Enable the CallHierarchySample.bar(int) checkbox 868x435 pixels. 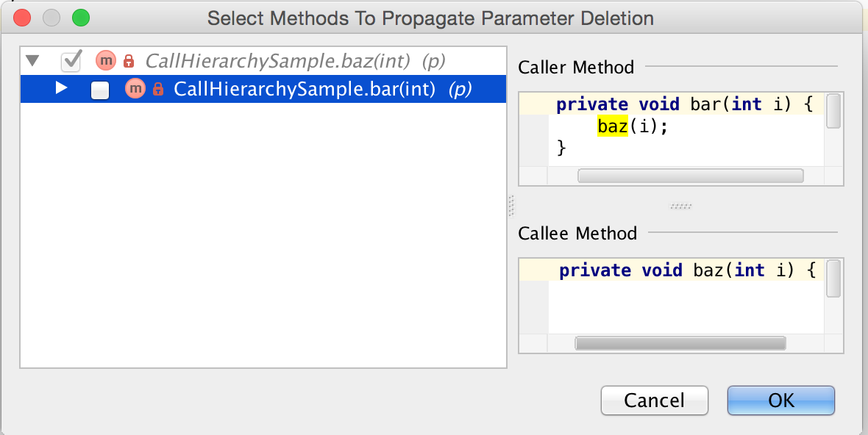[x=100, y=90]
